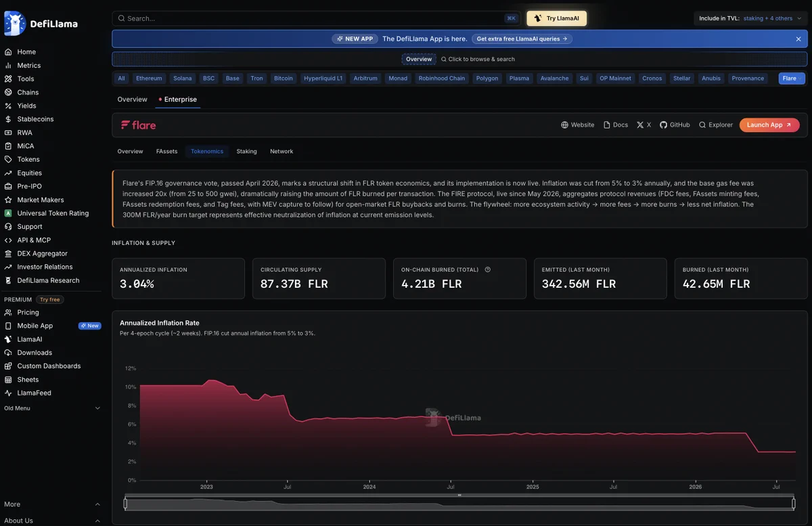Open the Flare Docs link
Image resolution: width=812 pixels, height=526 pixels.
pos(616,125)
